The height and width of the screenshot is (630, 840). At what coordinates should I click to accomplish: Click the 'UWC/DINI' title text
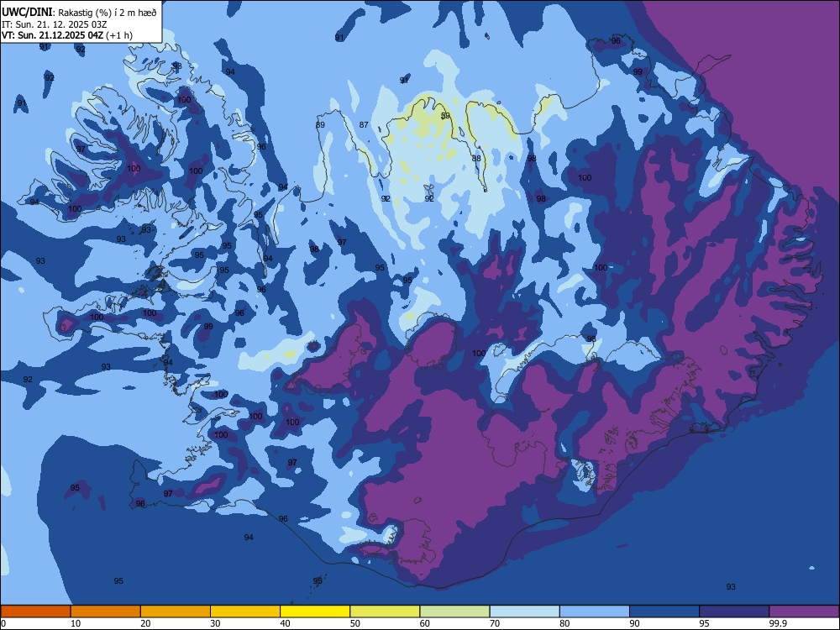pyautogui.click(x=27, y=13)
